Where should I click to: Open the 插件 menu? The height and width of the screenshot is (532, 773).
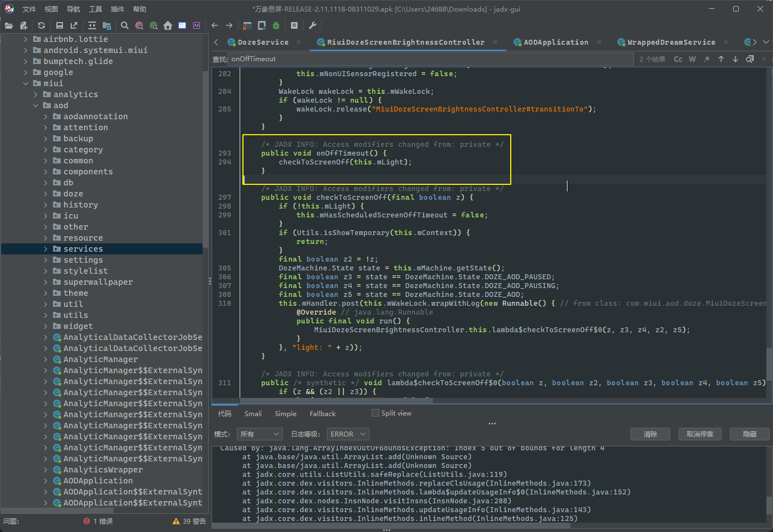click(118, 9)
